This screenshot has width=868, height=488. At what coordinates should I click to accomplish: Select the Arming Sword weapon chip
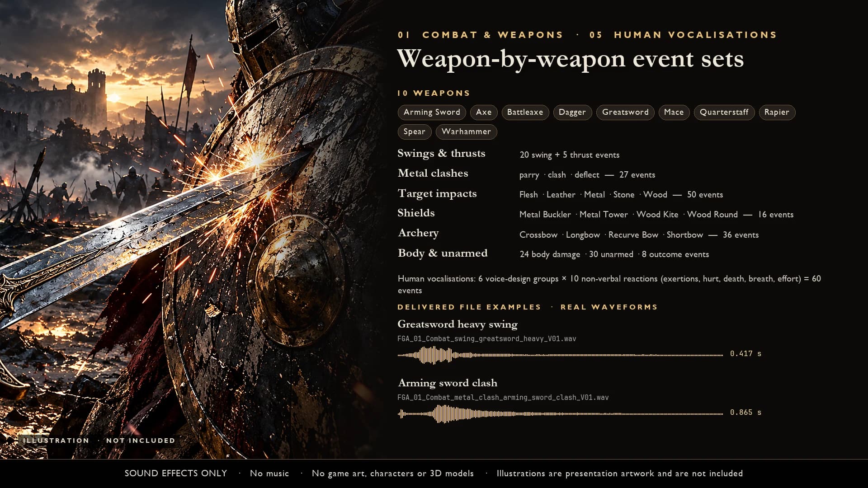pyautogui.click(x=432, y=112)
